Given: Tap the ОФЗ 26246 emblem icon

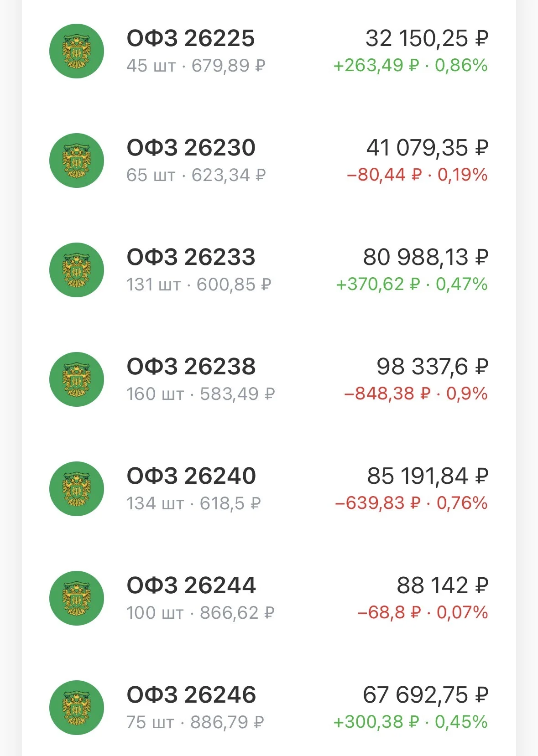Looking at the screenshot, I should 77,708.
